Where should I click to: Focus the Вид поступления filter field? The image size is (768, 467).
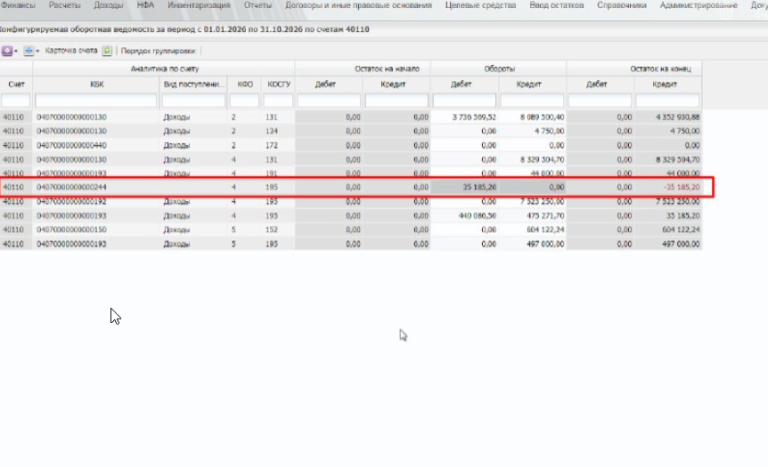tap(193, 101)
